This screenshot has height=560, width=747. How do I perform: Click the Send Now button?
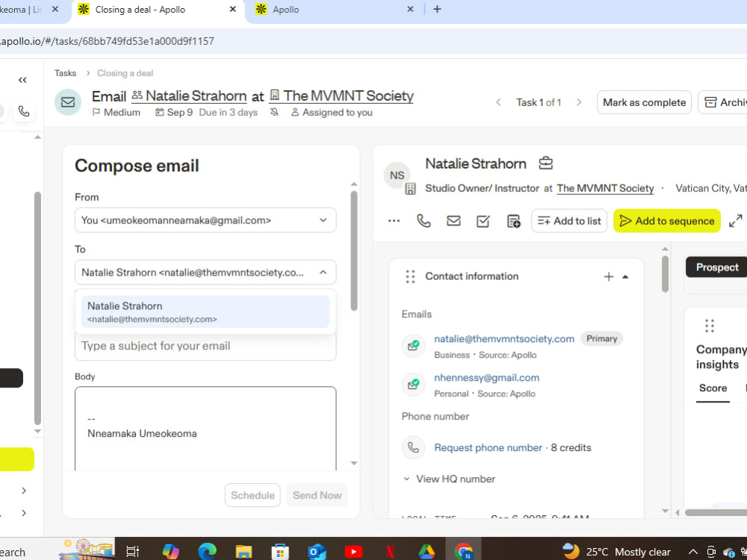point(317,495)
